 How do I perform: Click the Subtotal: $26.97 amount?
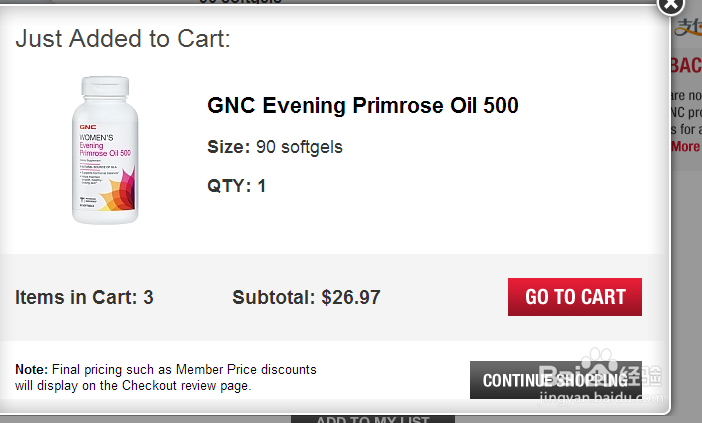point(306,297)
